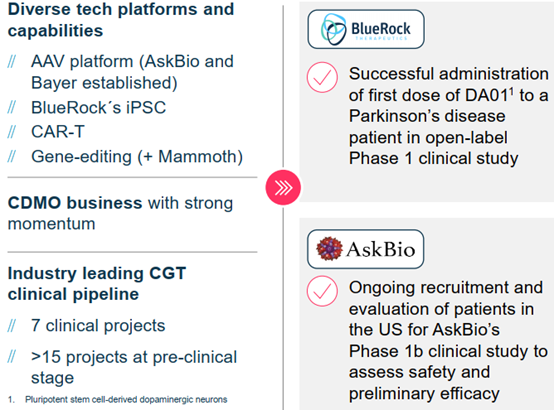The height and width of the screenshot is (410, 554).
Task: Click the slash bullet before CAR-T
Action: (12, 132)
